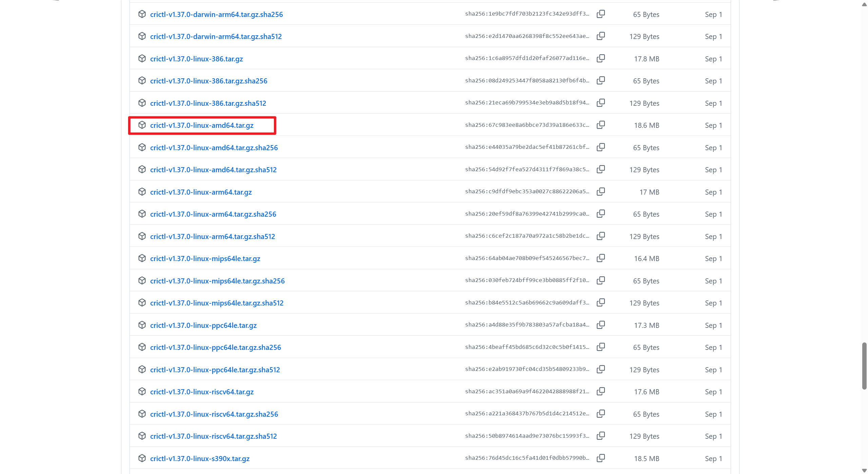Copy hash for crictl-v1.37.0-linux-riscv64.tar.gz.sha256
Viewport: 868px width, 474px height.
tap(600, 414)
